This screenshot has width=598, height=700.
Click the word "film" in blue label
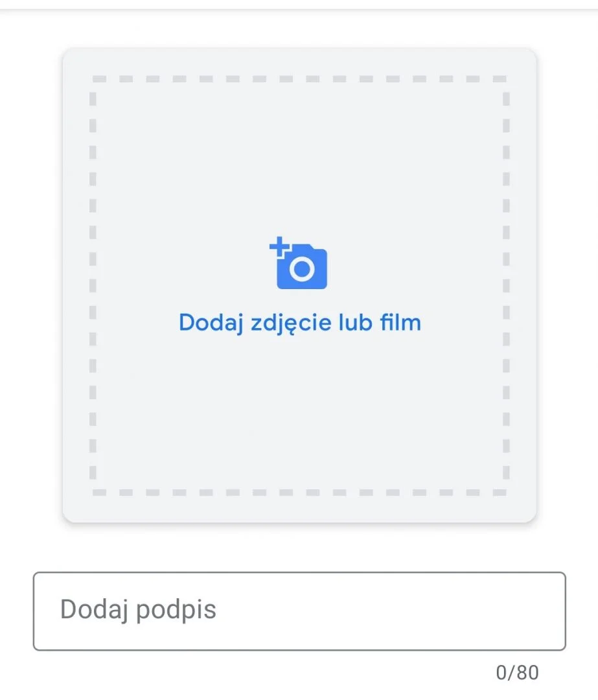tap(400, 322)
